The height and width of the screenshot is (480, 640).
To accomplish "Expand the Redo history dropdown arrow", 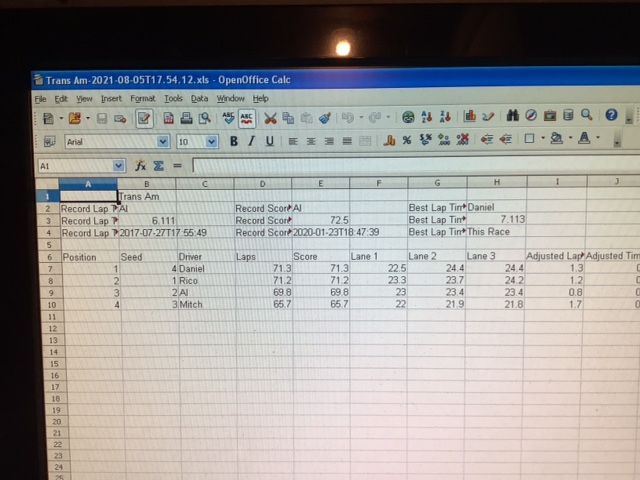I will pyautogui.click(x=388, y=117).
